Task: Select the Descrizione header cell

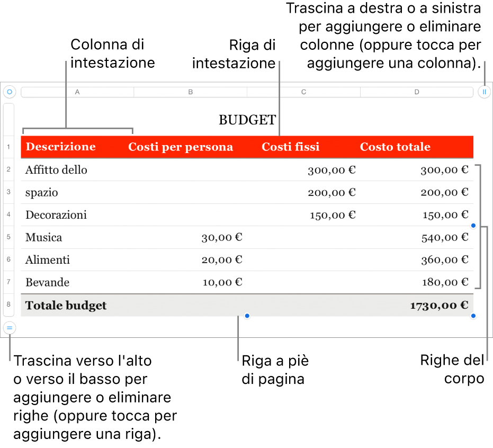Action: click(61, 147)
